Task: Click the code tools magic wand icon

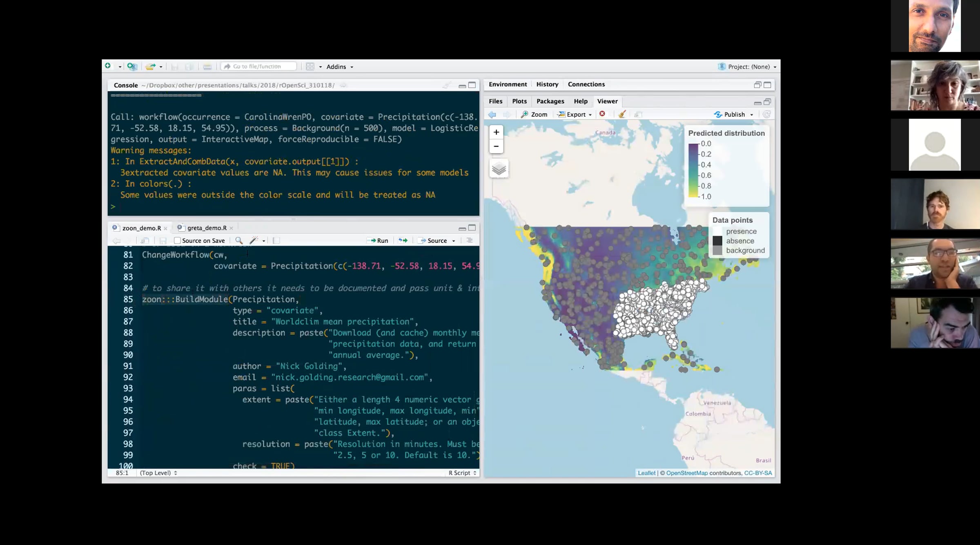Action: tap(254, 240)
